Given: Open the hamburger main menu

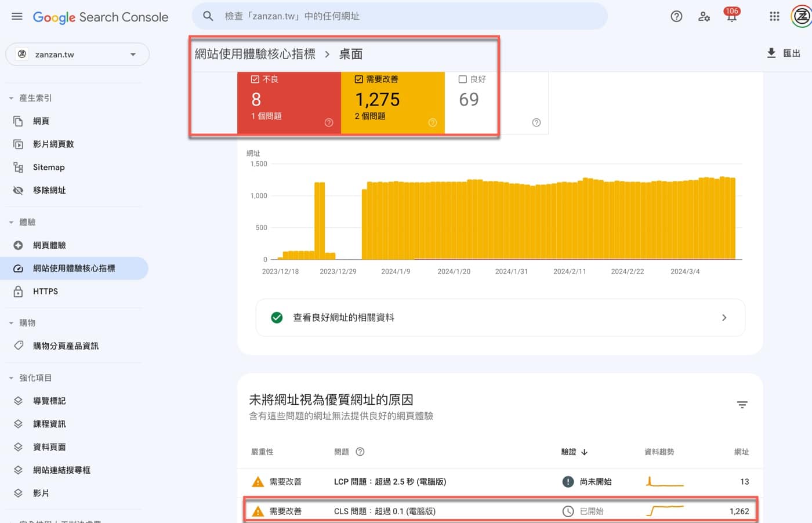Looking at the screenshot, I should tap(17, 16).
